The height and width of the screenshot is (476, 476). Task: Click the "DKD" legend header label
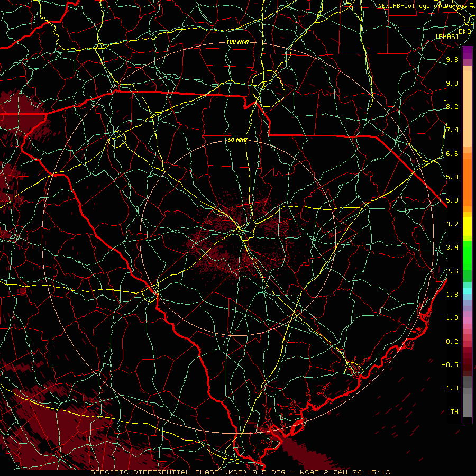[x=465, y=31]
